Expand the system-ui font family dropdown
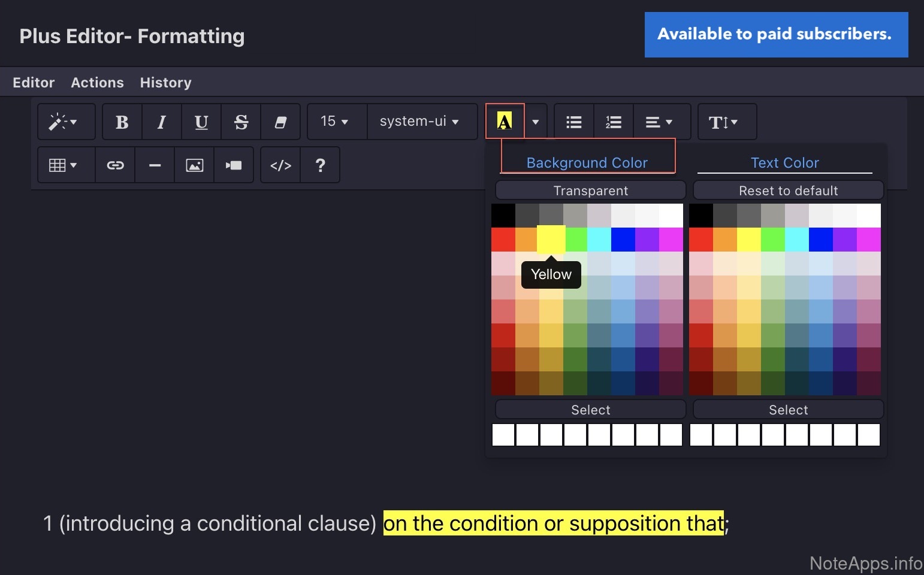Screen dimensions: 924x575 (419, 122)
